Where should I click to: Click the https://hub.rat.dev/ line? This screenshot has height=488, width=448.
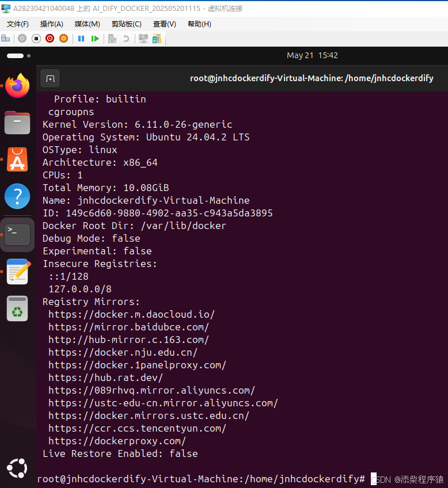105,378
